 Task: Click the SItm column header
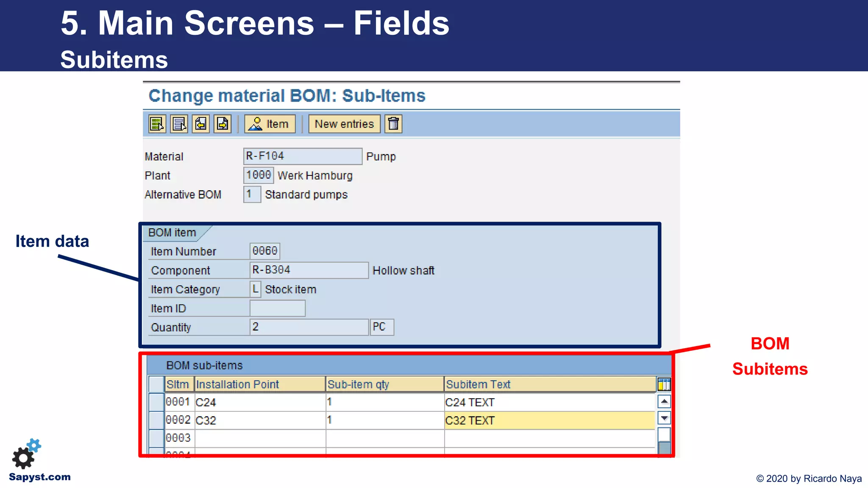point(179,384)
